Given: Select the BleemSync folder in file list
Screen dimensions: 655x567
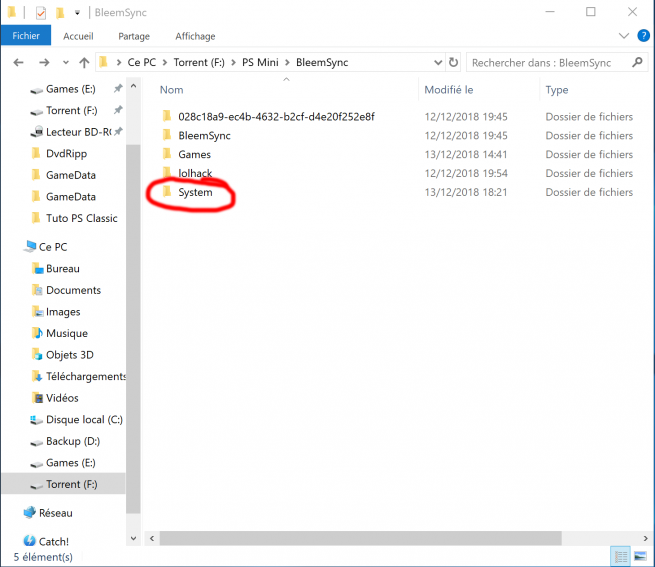Looking at the screenshot, I should coord(204,136).
